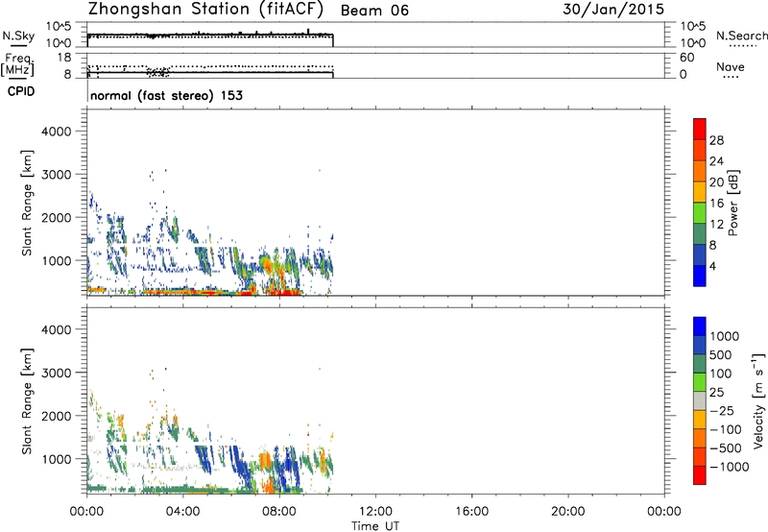
Task: Click the 'Zhongshan Station (fitACF)' title
Action: click(x=205, y=10)
